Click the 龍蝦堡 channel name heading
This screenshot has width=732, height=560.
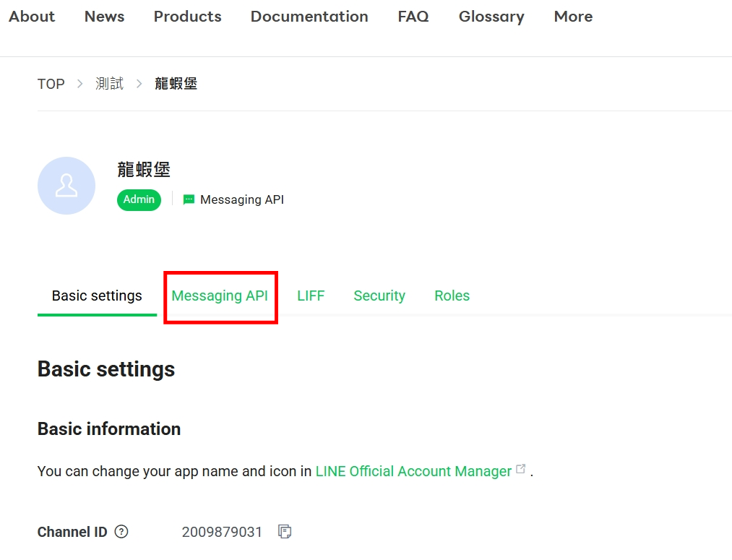(x=144, y=169)
